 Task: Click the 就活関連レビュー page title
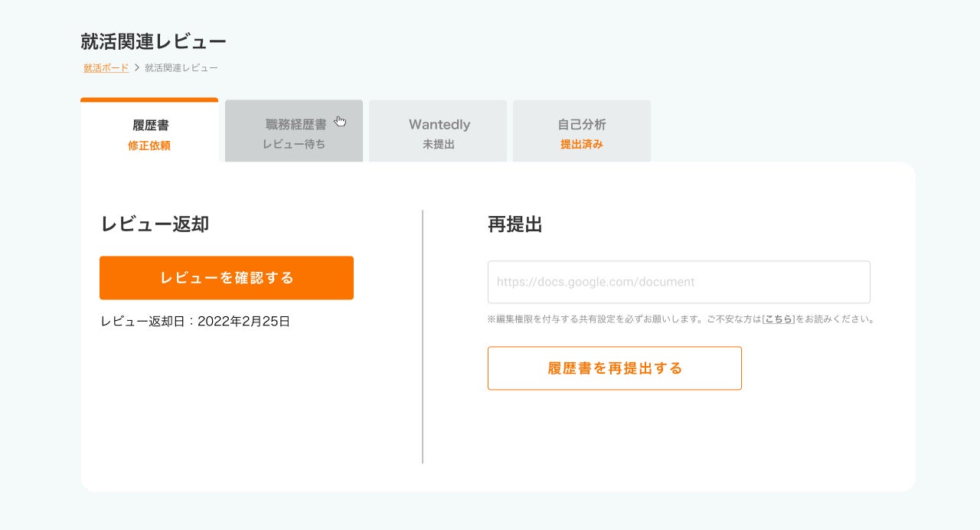(153, 41)
